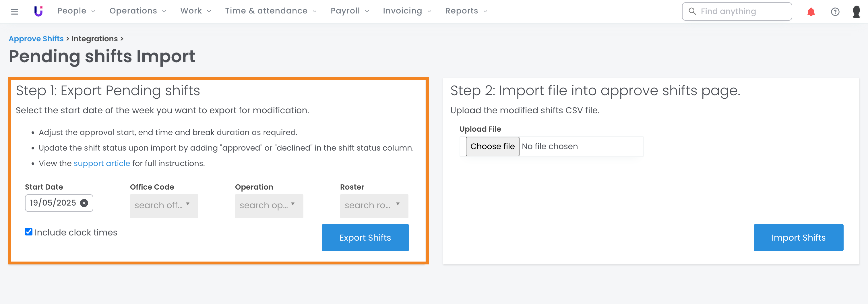This screenshot has width=868, height=304.
Task: Open the hamburger side menu
Action: point(14,12)
